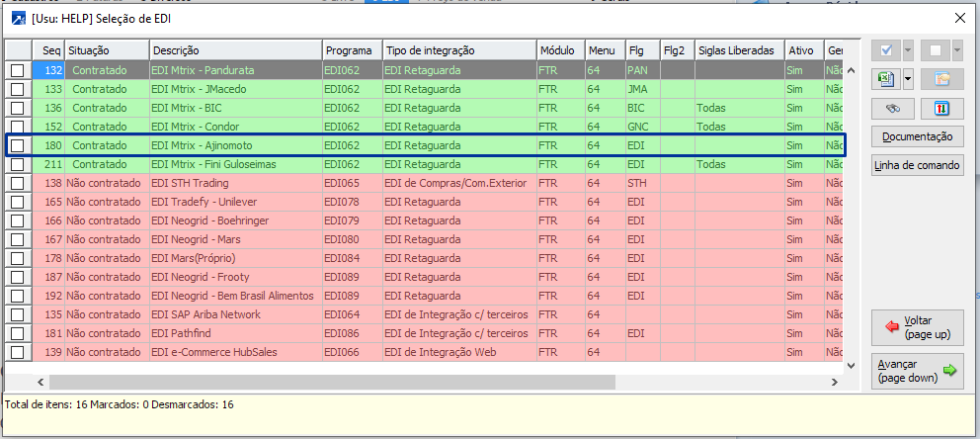
Task: Tick checkbox for EDI Mtrix - Ajinomoto row
Action: pyautogui.click(x=18, y=145)
